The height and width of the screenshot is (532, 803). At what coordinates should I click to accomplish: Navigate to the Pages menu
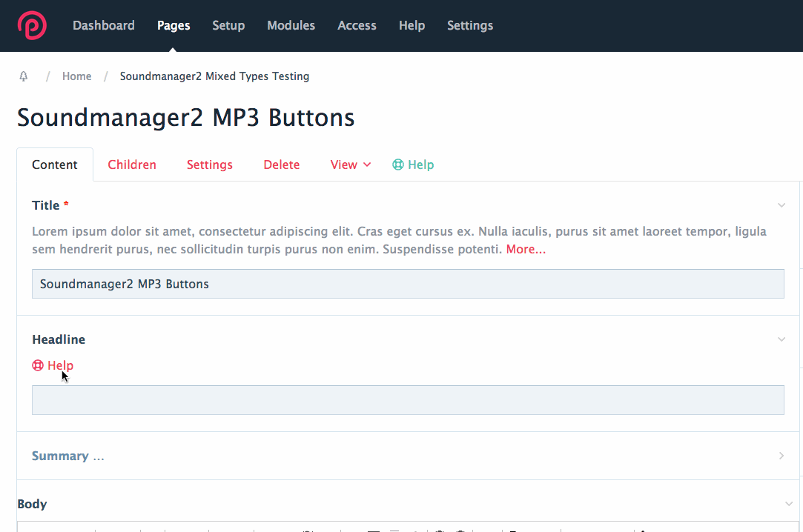click(x=173, y=25)
